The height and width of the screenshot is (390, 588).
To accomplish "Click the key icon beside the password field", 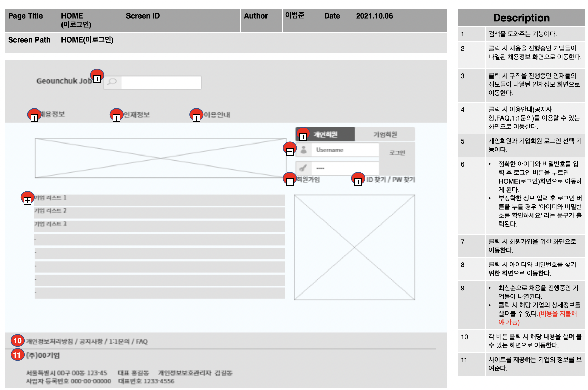I will pos(303,168).
